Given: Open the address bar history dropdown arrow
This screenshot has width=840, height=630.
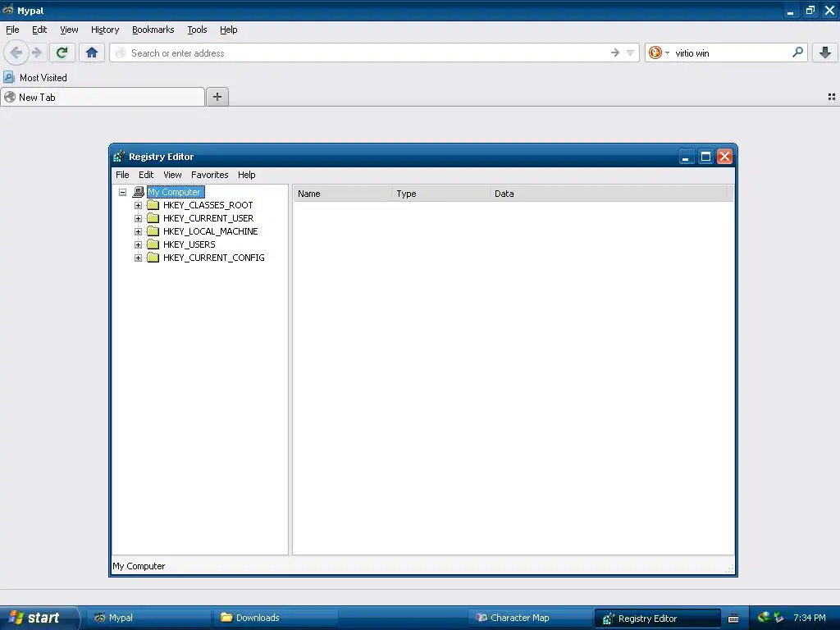Looking at the screenshot, I should (x=631, y=52).
